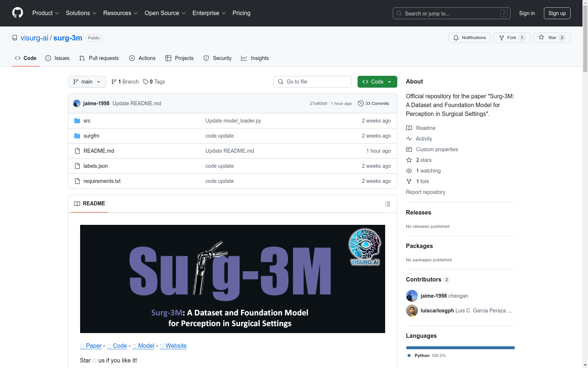Click the Readme book icon in About
The width and height of the screenshot is (588, 368).
[409, 128]
